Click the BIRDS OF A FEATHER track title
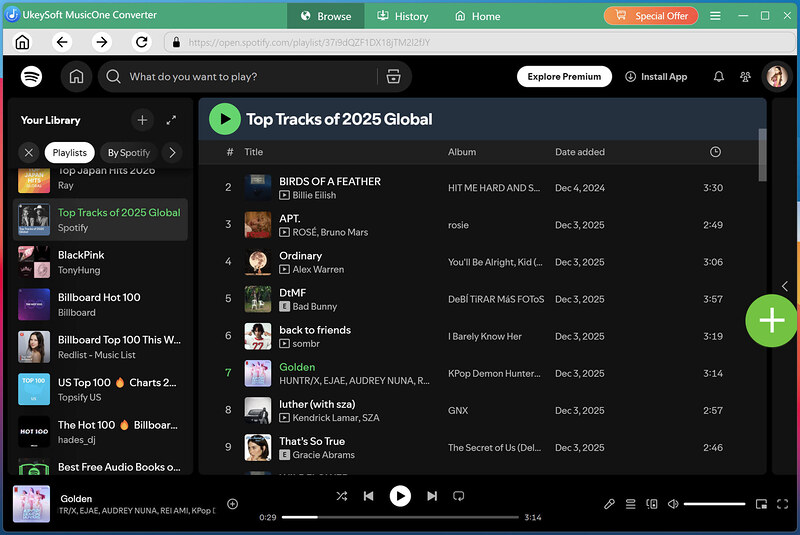The image size is (800, 535). click(x=330, y=181)
